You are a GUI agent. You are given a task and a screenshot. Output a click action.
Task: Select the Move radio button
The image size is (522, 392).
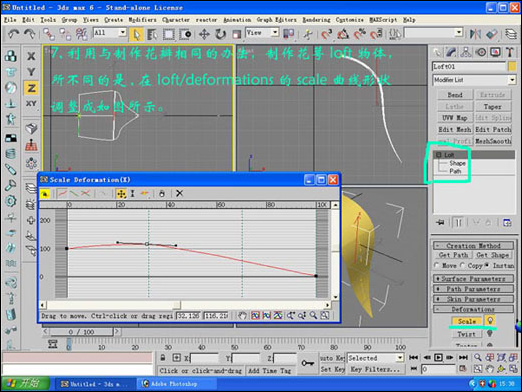[x=436, y=265]
